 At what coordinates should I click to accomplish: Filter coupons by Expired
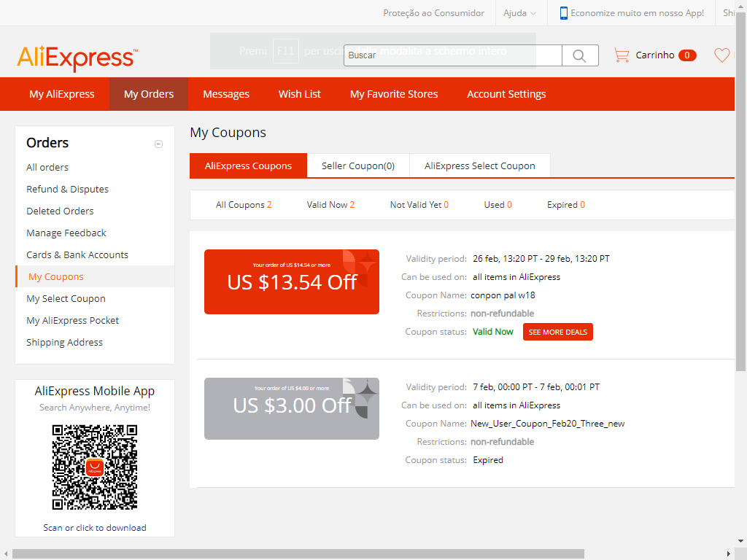tap(566, 205)
